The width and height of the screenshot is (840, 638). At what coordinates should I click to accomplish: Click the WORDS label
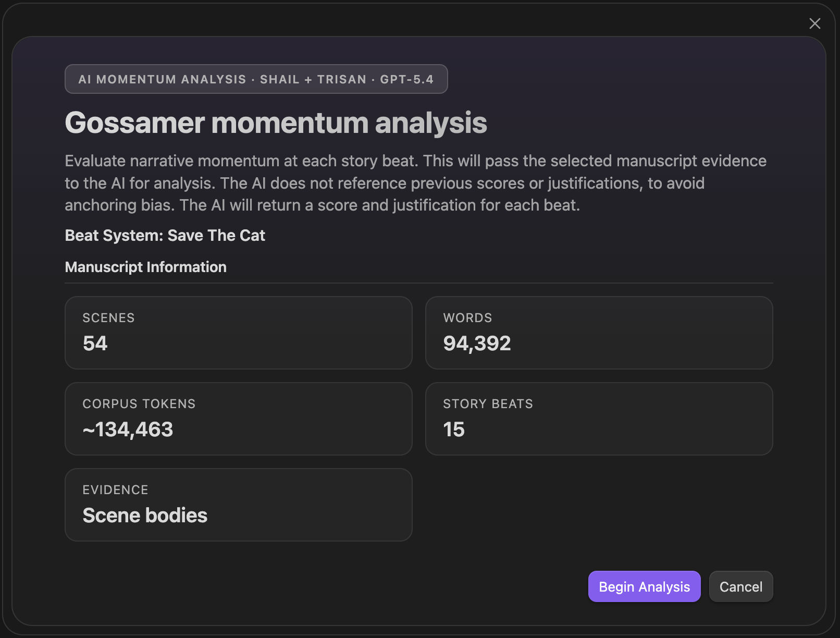(x=467, y=318)
